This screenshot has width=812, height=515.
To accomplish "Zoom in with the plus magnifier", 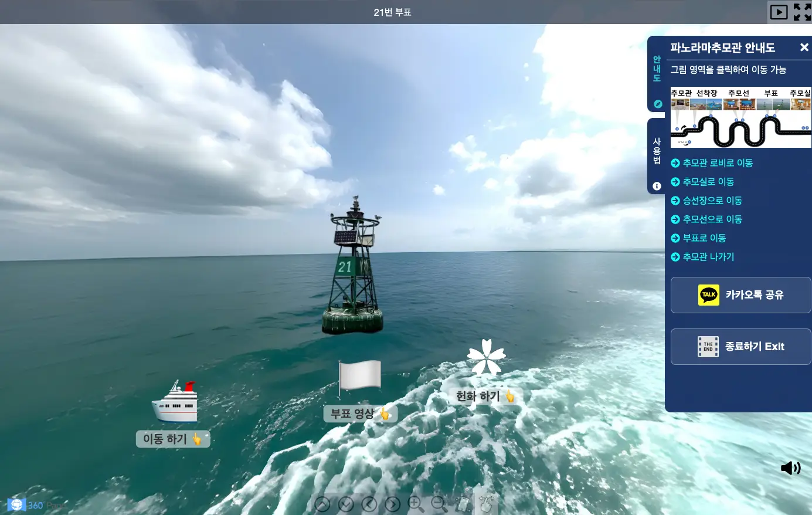I will tap(416, 504).
